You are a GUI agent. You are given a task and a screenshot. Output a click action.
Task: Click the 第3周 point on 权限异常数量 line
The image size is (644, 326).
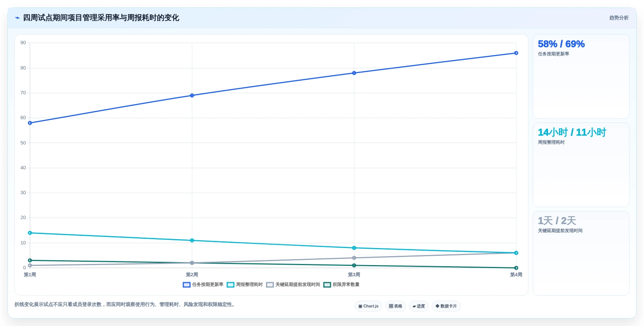pyautogui.click(x=354, y=265)
